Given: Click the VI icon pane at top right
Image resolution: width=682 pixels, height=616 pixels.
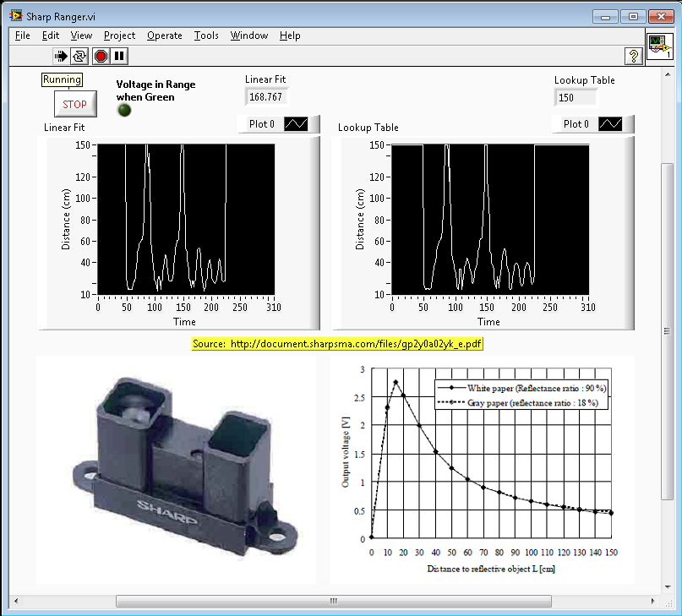Looking at the screenshot, I should tap(659, 48).
